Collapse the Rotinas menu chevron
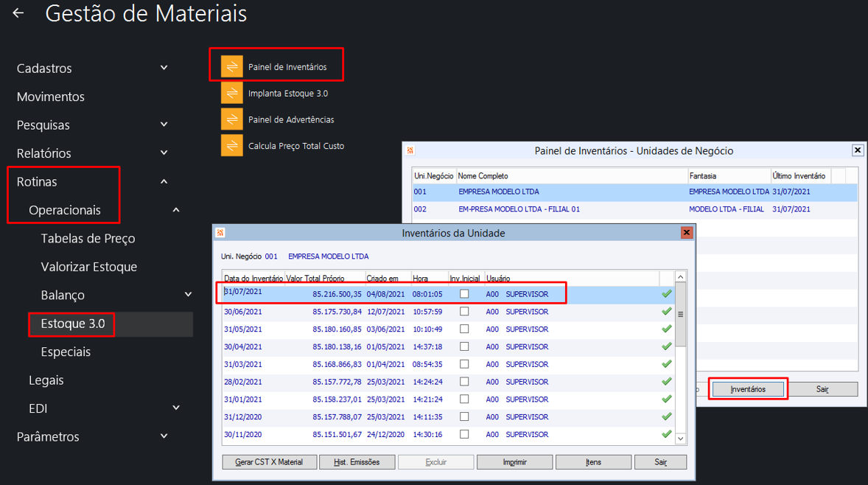The width and height of the screenshot is (868, 485). tap(164, 181)
